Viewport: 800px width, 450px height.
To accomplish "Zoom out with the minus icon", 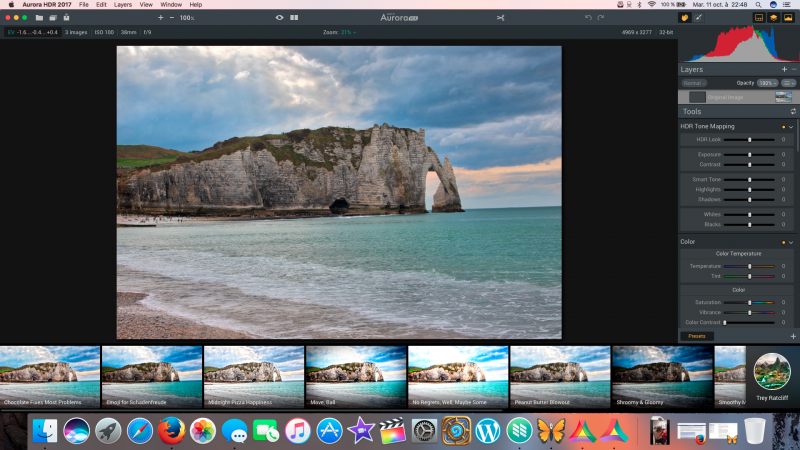I will click(171, 17).
